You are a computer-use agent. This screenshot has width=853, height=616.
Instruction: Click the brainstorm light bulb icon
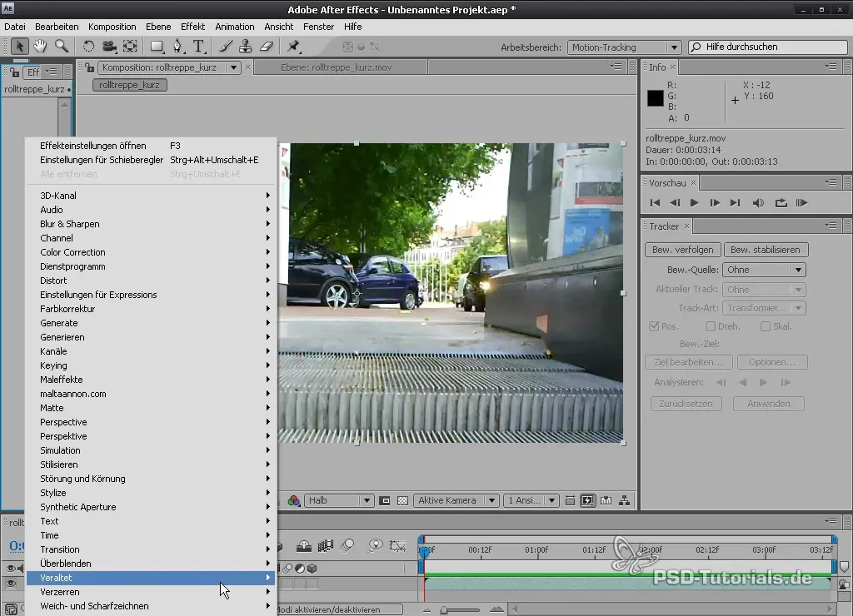(x=375, y=545)
